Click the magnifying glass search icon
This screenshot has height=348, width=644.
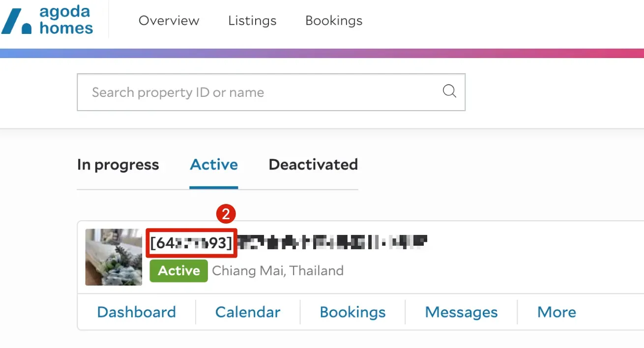coord(449,91)
